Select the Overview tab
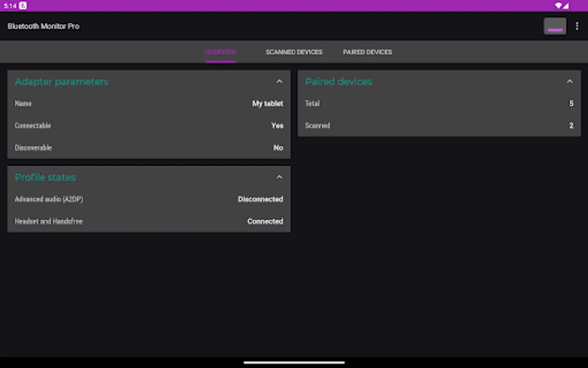Viewport: 588px width, 368px height. 220,52
